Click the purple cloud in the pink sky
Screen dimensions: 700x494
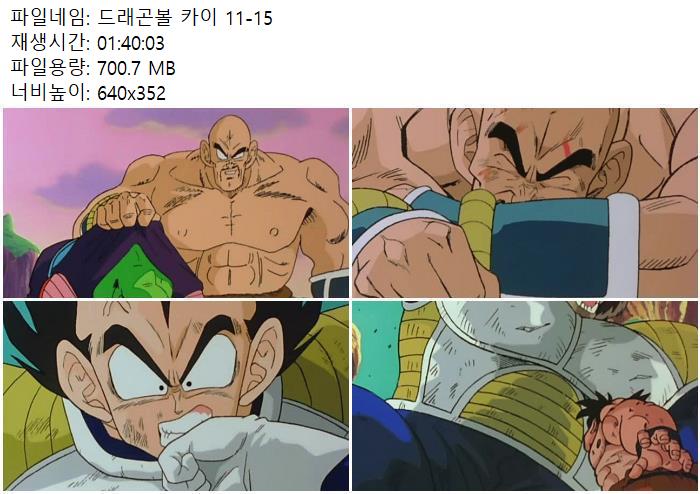(x=80, y=186)
